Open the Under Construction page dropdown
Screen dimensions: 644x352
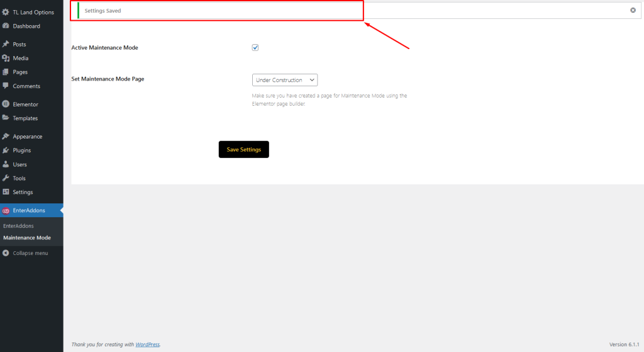pyautogui.click(x=285, y=80)
